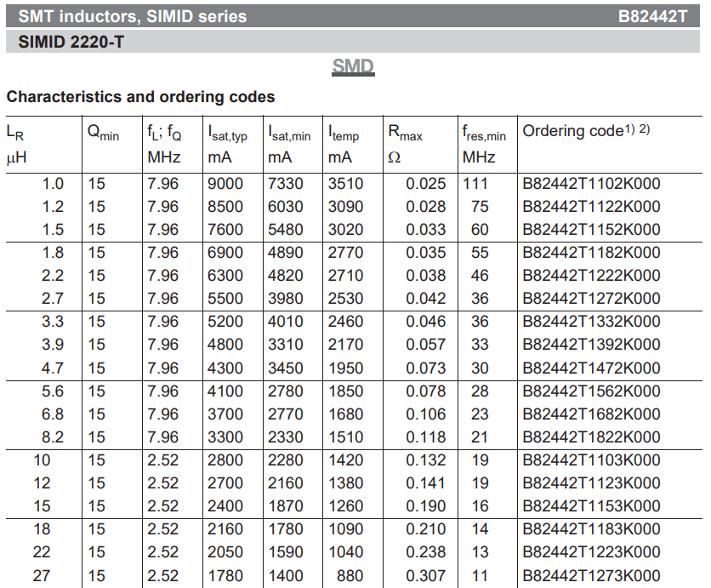Select ordering code B82442T1152K000

pos(591,230)
